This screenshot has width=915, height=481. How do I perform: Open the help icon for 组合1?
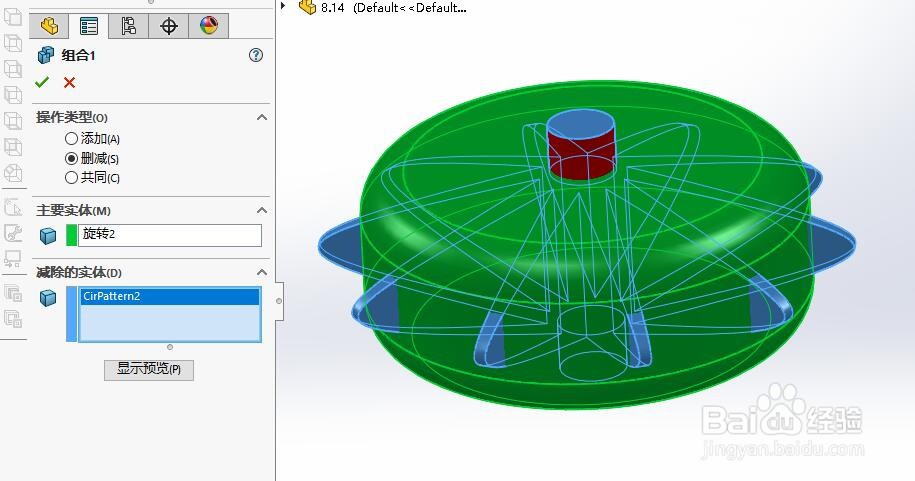click(x=256, y=55)
